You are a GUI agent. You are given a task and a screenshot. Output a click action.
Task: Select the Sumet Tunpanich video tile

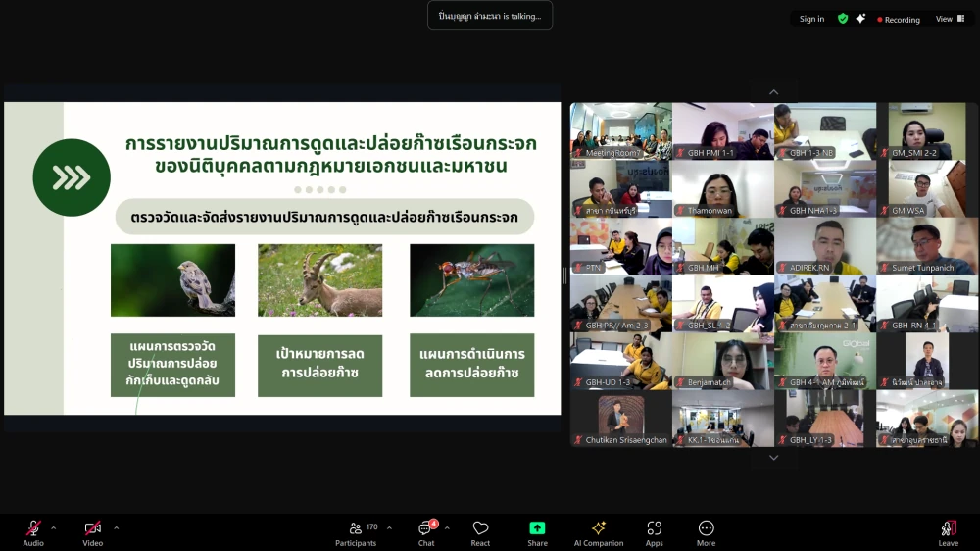coord(927,246)
